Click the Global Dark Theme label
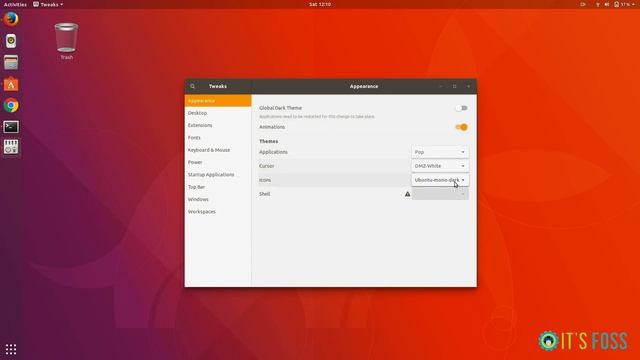640x360 pixels. [280, 108]
